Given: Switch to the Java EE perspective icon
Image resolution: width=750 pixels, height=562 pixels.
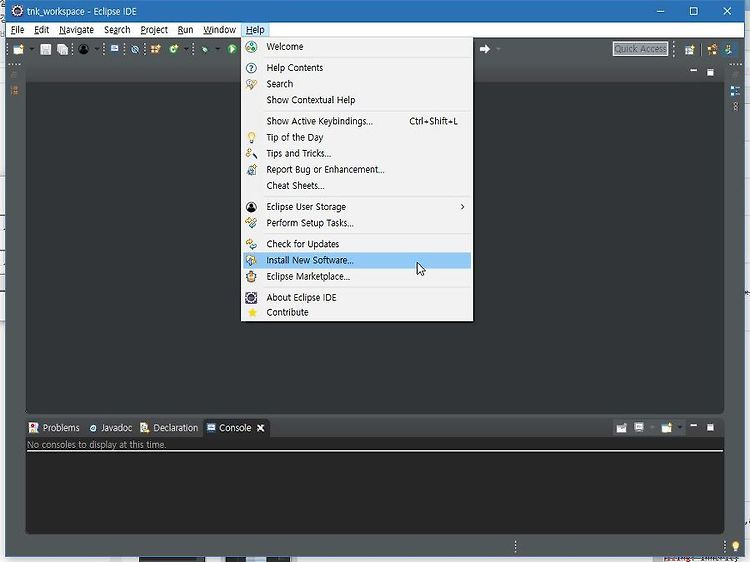Looking at the screenshot, I should pyautogui.click(x=712, y=50).
